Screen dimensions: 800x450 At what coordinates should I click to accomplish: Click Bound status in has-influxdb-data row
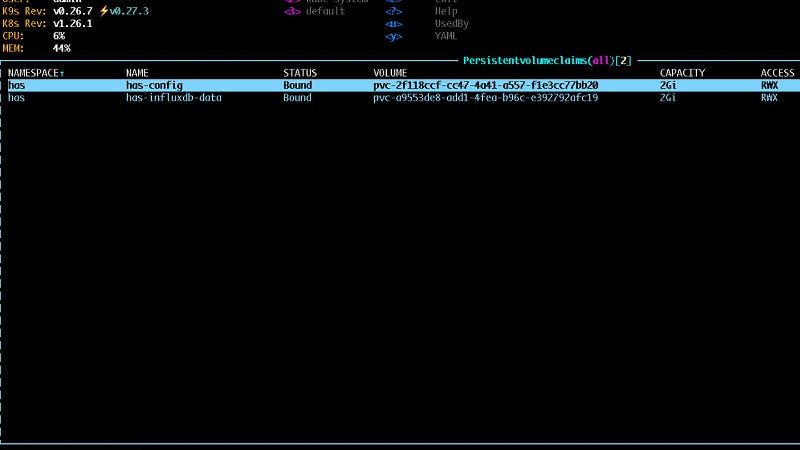(297, 97)
